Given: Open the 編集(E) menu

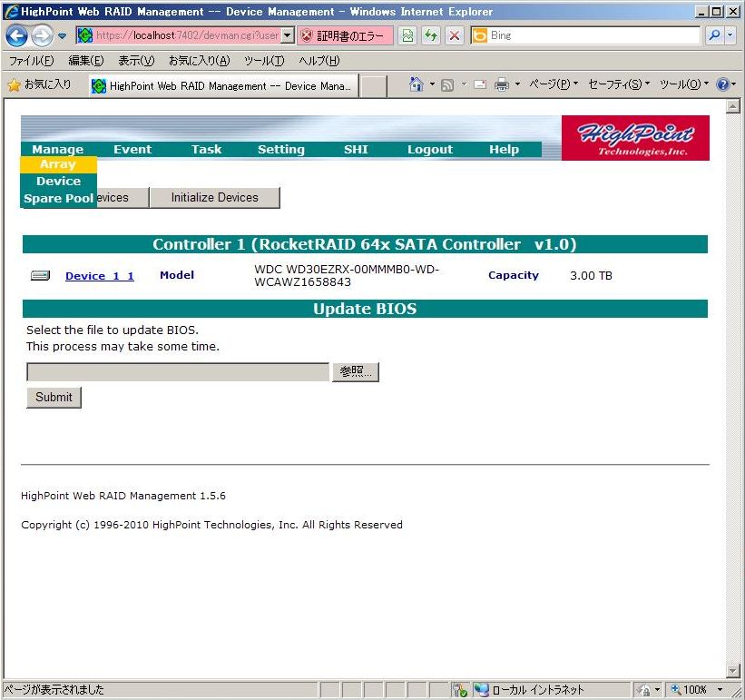Looking at the screenshot, I should coord(85,60).
